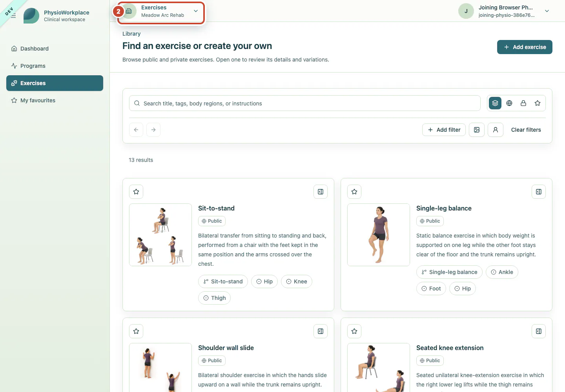Open the Single-leg balance exercise image
The image size is (565, 392).
tap(379, 235)
